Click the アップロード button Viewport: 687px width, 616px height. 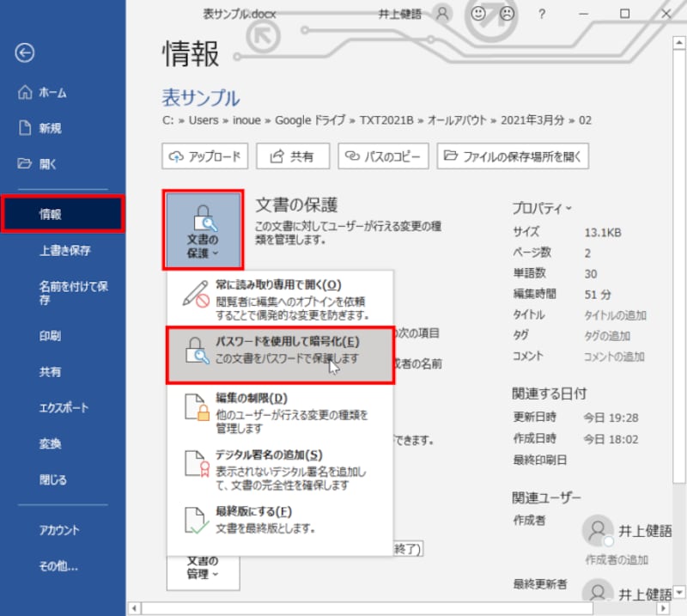tap(204, 156)
